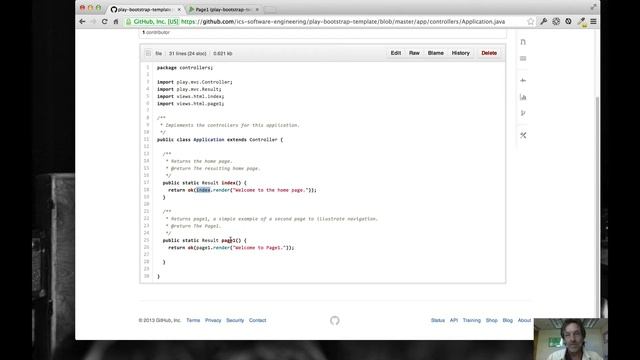The height and width of the screenshot is (360, 640).
Task: Open repository settings tools icon in sidebar
Action: pos(523,135)
